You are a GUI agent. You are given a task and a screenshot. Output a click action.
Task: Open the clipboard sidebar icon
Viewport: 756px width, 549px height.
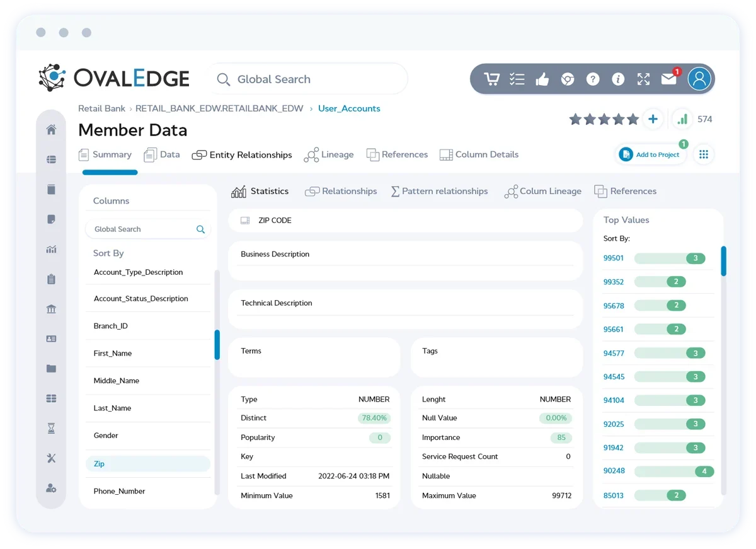point(52,279)
